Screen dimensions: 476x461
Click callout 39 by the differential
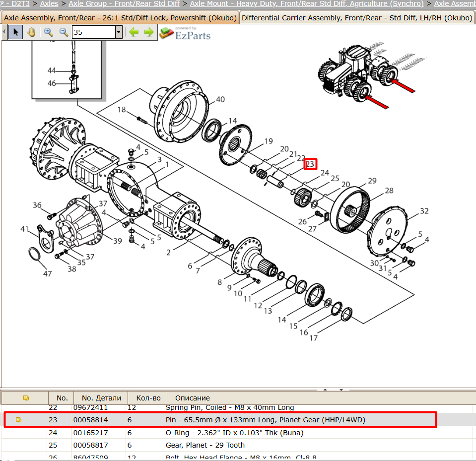coord(118,241)
